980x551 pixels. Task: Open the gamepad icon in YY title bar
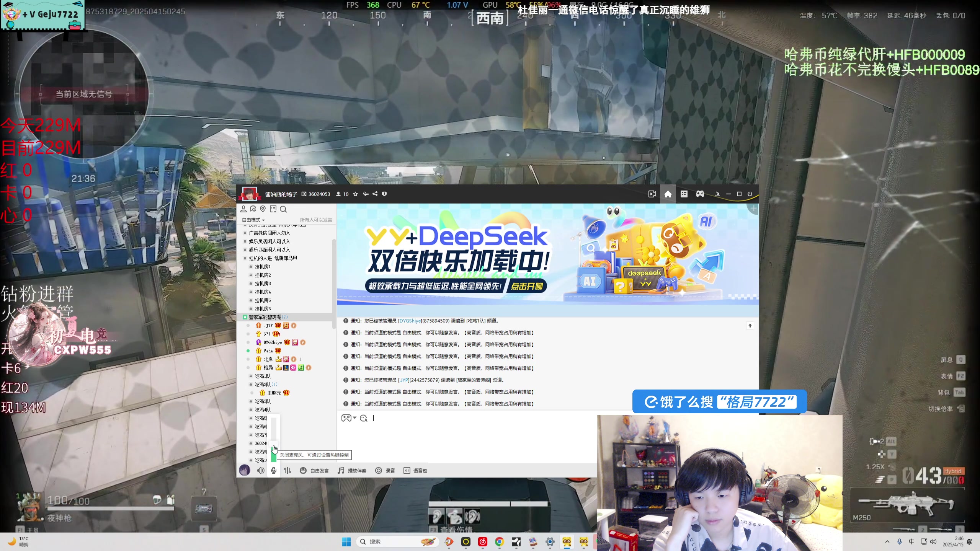tap(700, 194)
